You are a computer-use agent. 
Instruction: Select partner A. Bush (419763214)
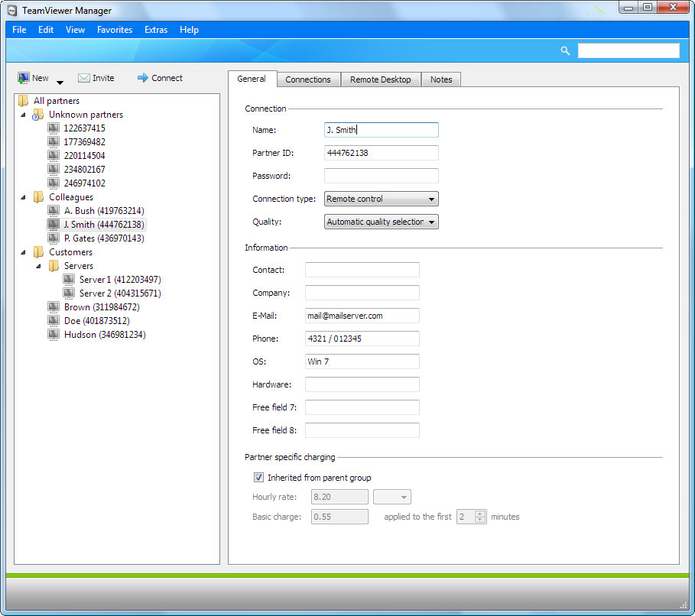[x=104, y=211]
